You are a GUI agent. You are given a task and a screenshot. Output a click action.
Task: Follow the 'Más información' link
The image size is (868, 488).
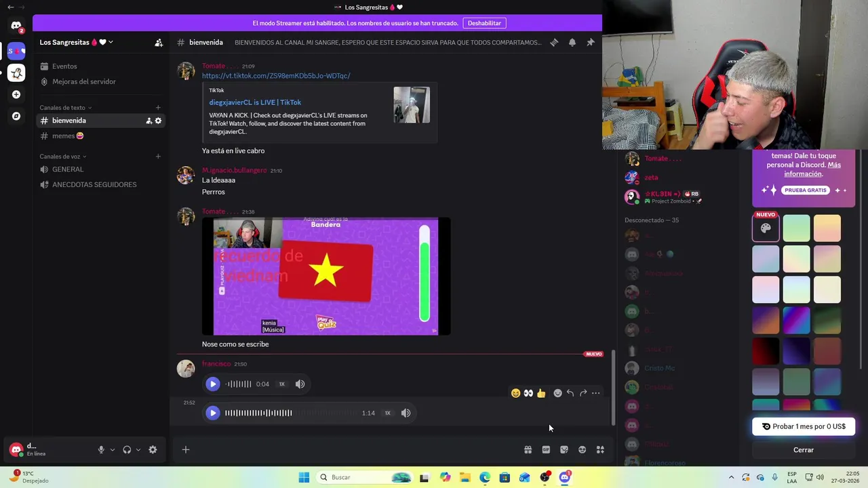[x=812, y=169]
